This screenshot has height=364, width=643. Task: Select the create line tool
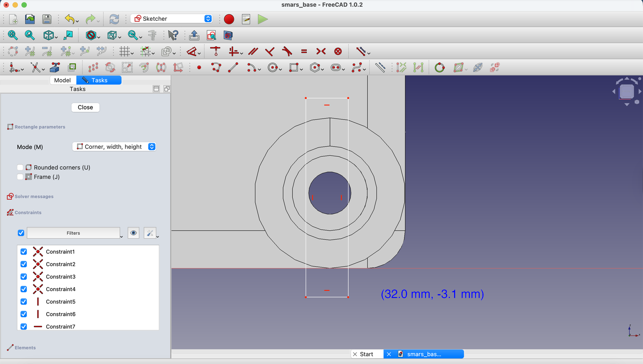233,68
